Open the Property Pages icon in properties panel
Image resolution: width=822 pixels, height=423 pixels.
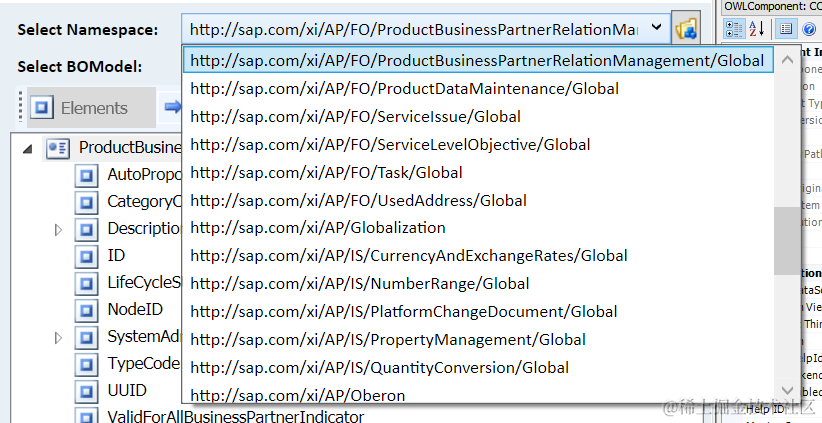pyautogui.click(x=785, y=28)
